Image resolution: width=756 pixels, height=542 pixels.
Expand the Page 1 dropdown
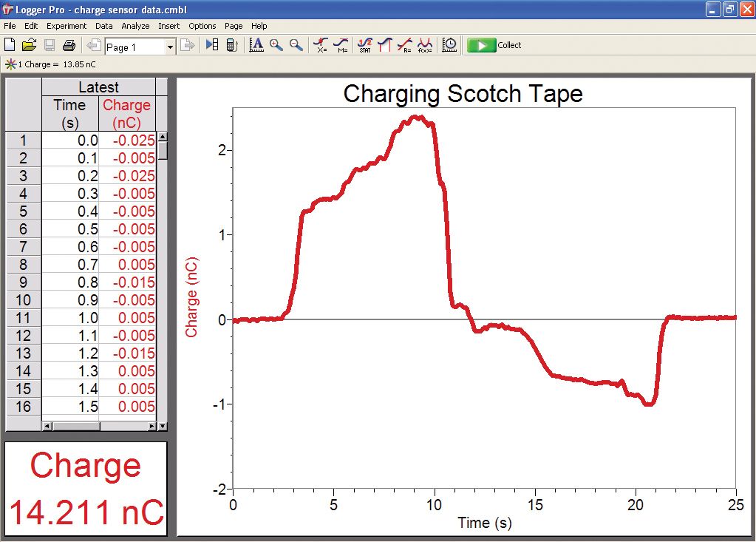(x=170, y=47)
